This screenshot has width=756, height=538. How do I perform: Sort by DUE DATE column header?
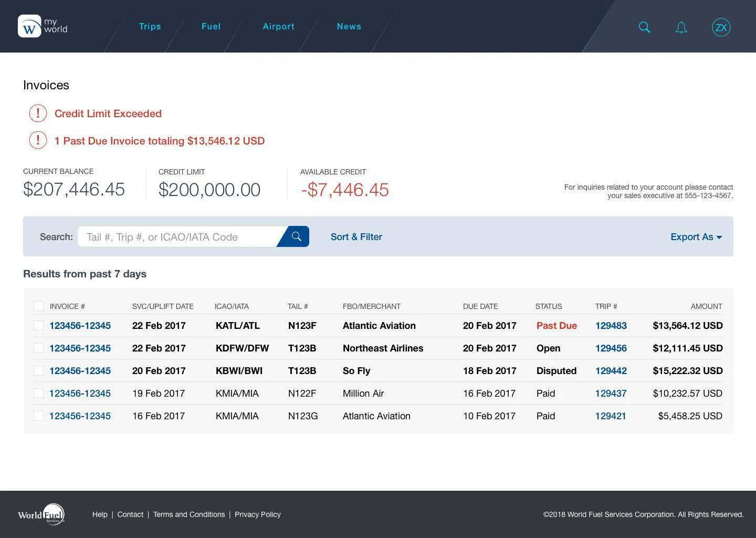pyautogui.click(x=480, y=306)
